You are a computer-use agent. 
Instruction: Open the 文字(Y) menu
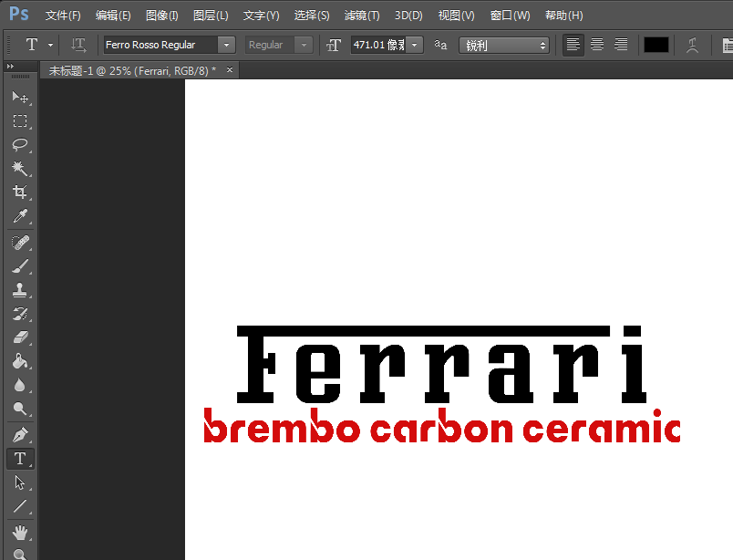[261, 16]
